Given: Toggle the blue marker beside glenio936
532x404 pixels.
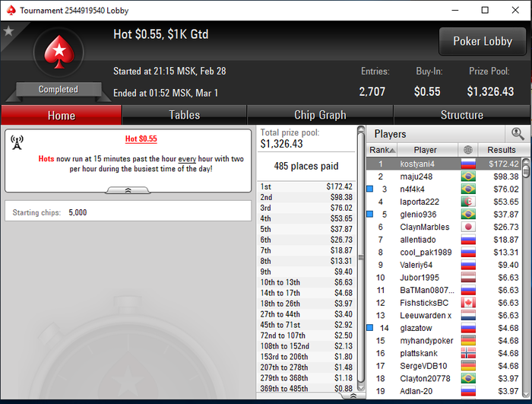Looking at the screenshot, I should (370, 214).
